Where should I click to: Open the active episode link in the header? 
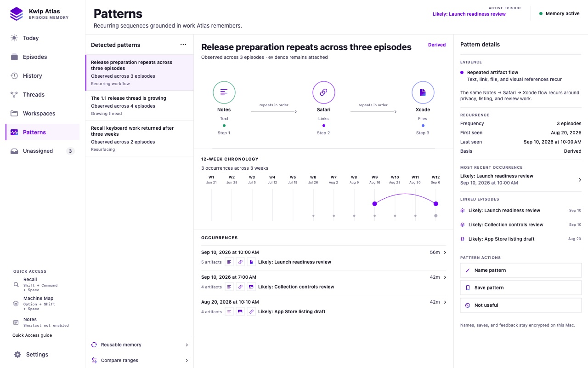click(469, 14)
